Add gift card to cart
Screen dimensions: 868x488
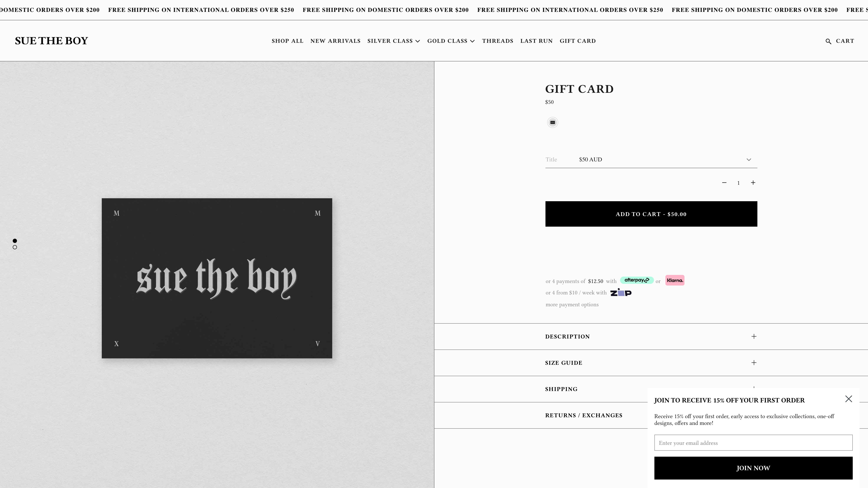651,214
